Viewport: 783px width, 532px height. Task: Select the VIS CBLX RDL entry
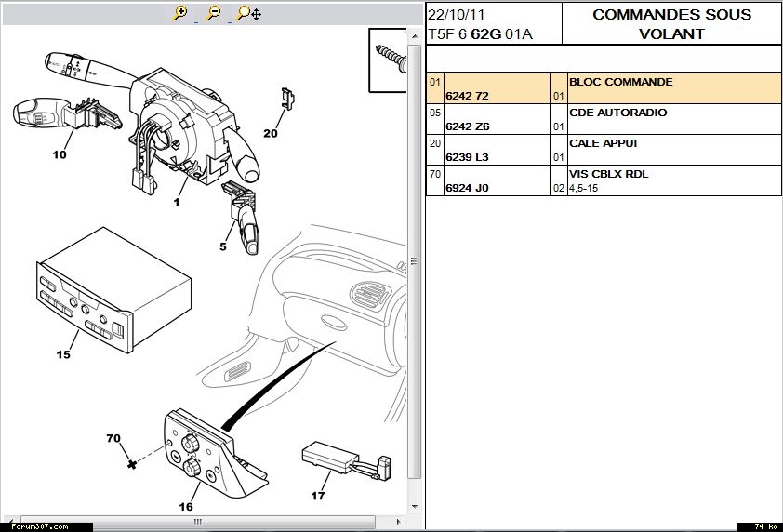(x=608, y=174)
